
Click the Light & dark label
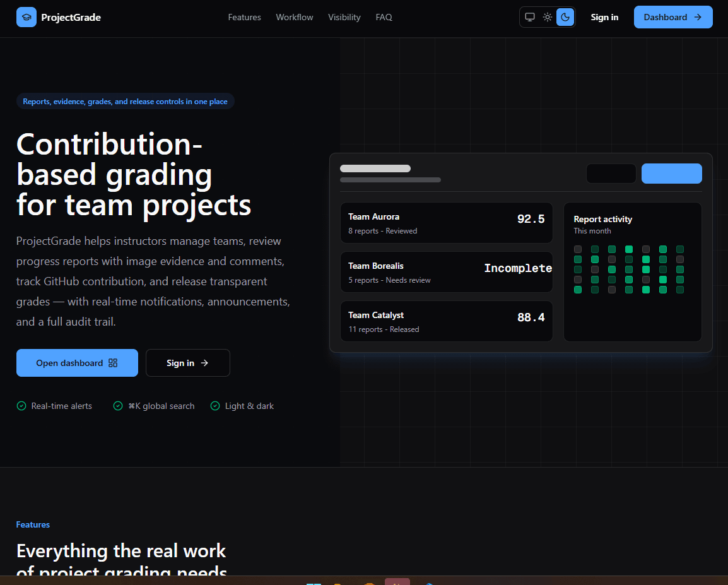[x=249, y=406]
